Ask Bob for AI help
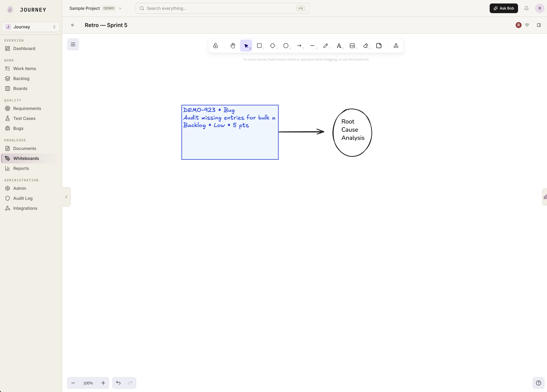Screen dimensions: 547x392 coord(504,8)
